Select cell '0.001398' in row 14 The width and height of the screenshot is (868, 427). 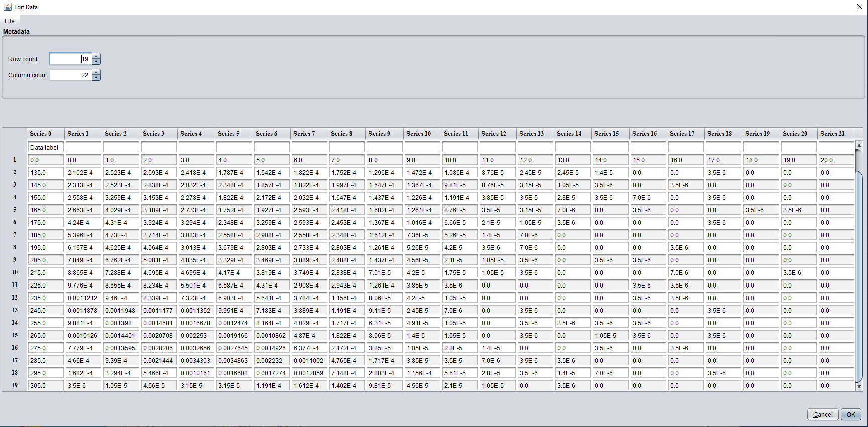[121, 323]
